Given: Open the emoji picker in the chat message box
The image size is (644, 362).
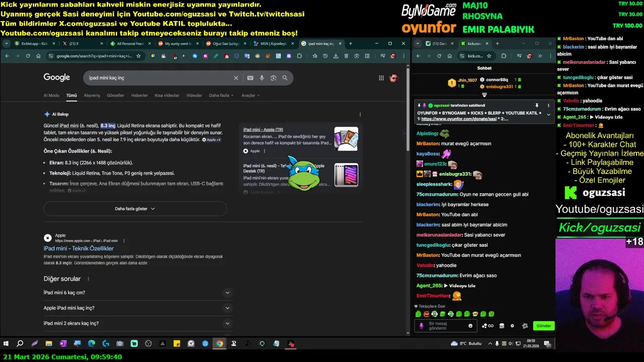Looking at the screenshot, I should (470, 326).
